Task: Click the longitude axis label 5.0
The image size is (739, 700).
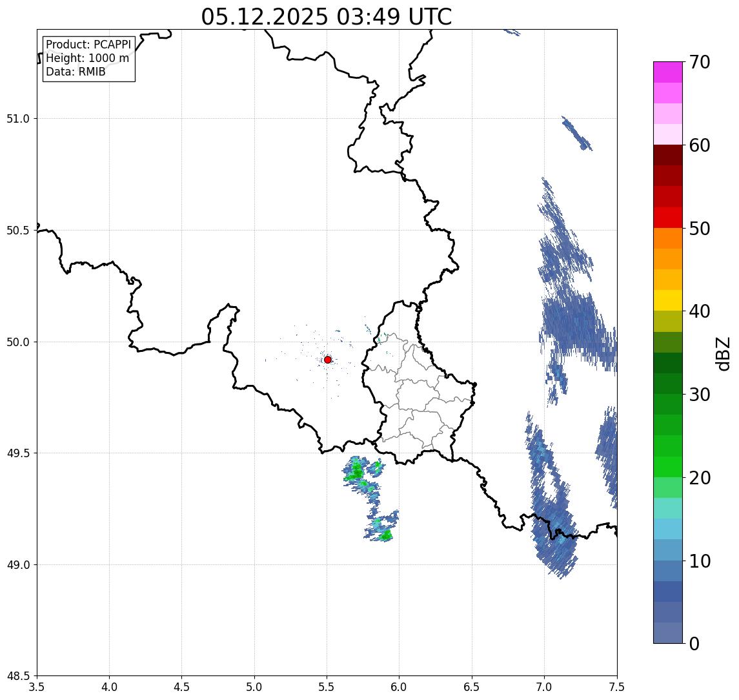Action: (254, 687)
